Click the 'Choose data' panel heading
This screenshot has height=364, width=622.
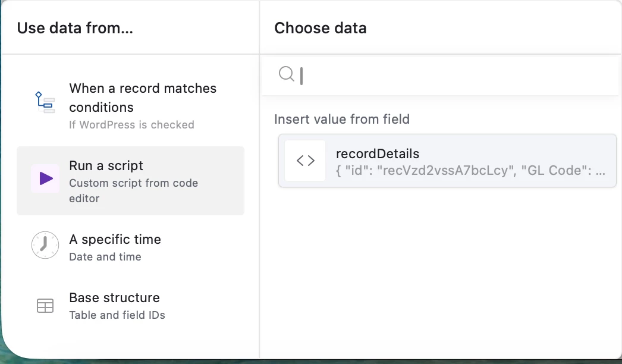[321, 28]
